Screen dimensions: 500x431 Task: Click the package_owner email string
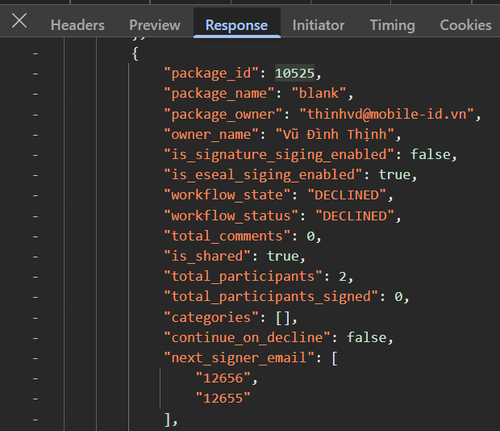(x=387, y=114)
